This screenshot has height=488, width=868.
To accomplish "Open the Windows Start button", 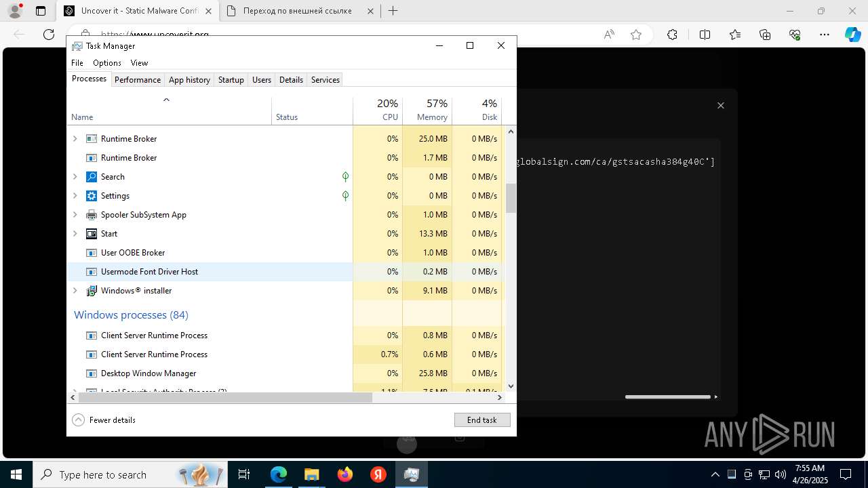I will click(16, 474).
